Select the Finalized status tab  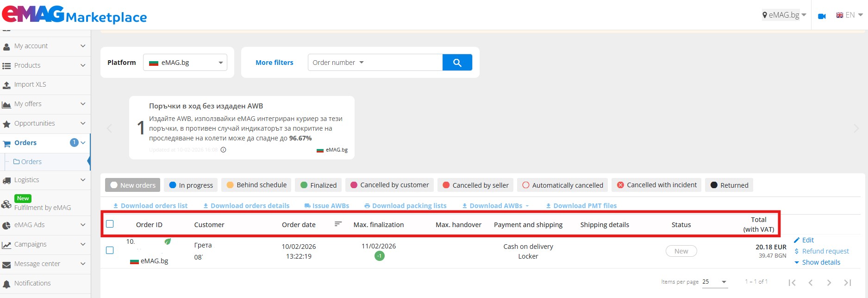[318, 185]
